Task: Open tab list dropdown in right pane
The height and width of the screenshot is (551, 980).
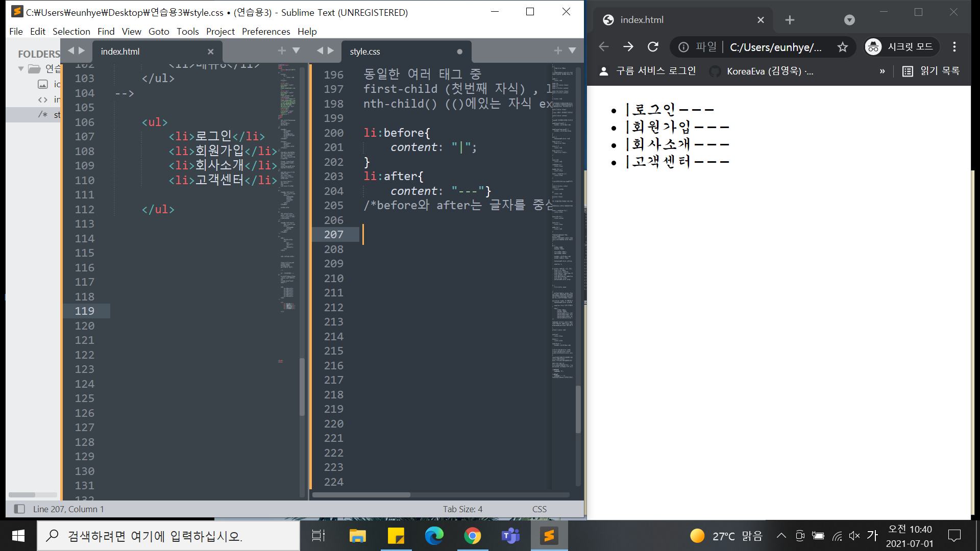Action: tap(572, 51)
